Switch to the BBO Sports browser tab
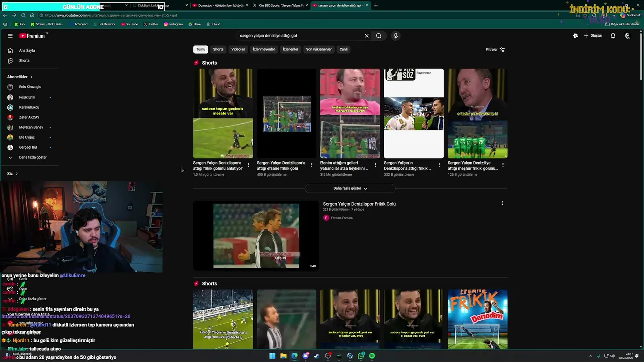The height and width of the screenshot is (362, 644). (280, 5)
